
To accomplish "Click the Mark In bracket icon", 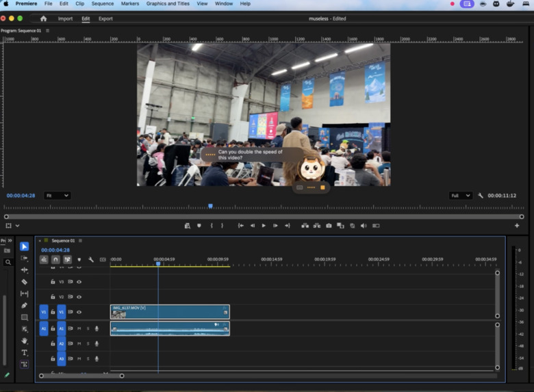I will pyautogui.click(x=212, y=226).
